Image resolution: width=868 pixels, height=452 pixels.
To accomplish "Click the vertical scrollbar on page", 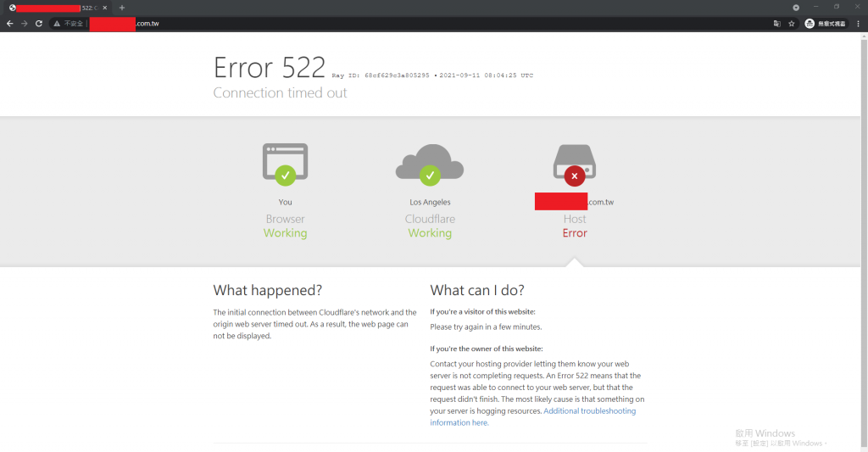I will click(x=864, y=241).
